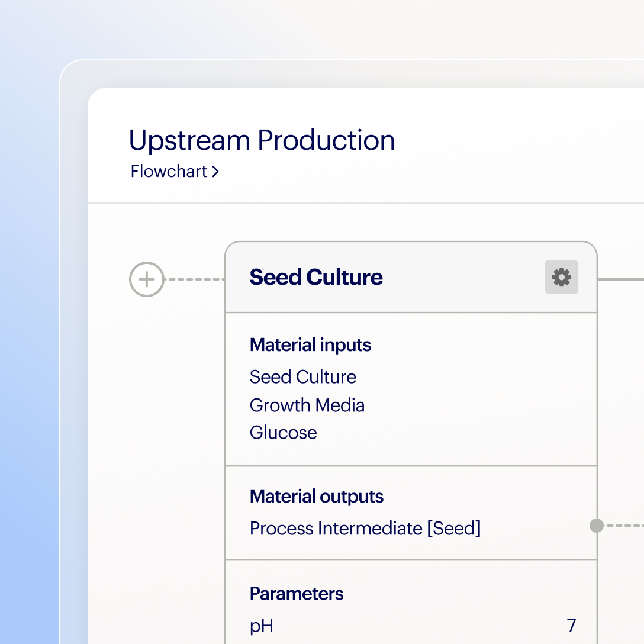The height and width of the screenshot is (644, 644).
Task: Click the Material inputs section heading
Action: (x=310, y=345)
